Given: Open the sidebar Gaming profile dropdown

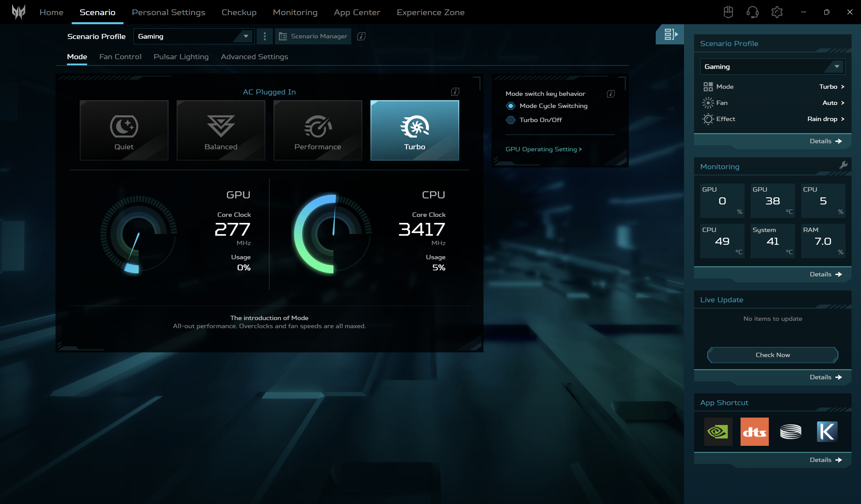Looking at the screenshot, I should [x=772, y=67].
